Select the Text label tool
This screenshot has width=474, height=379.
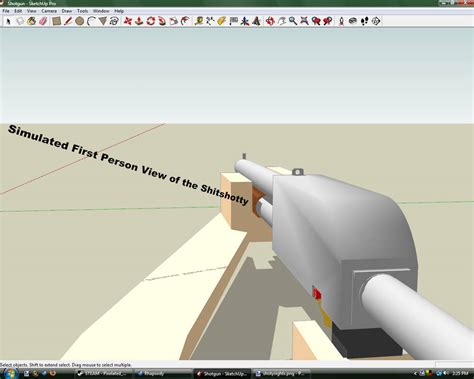click(233, 21)
